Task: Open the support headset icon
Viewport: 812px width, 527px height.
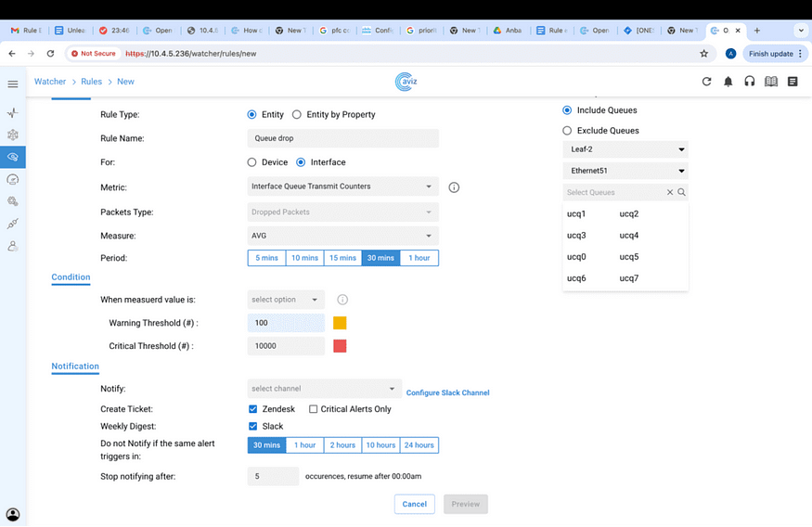Action: 749,82
